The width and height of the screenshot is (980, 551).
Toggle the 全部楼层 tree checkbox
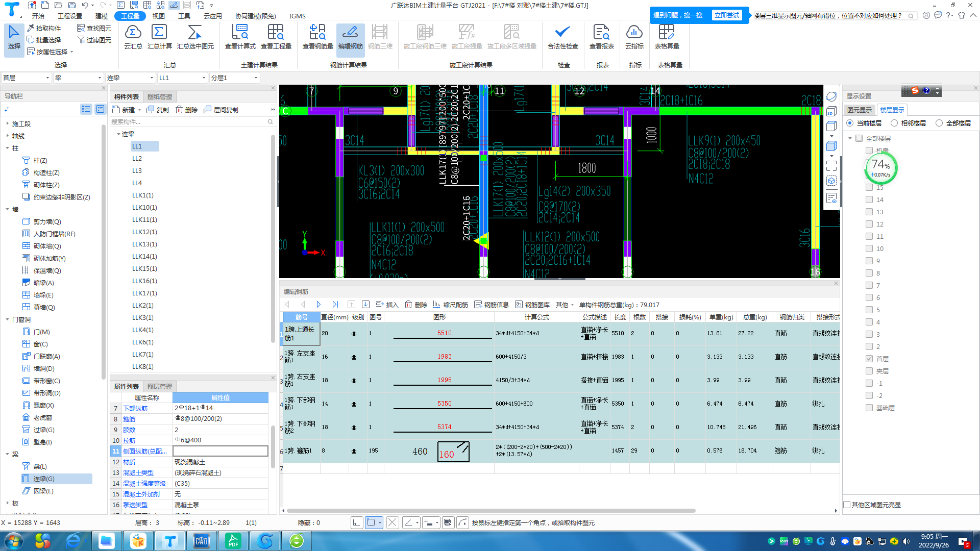859,138
